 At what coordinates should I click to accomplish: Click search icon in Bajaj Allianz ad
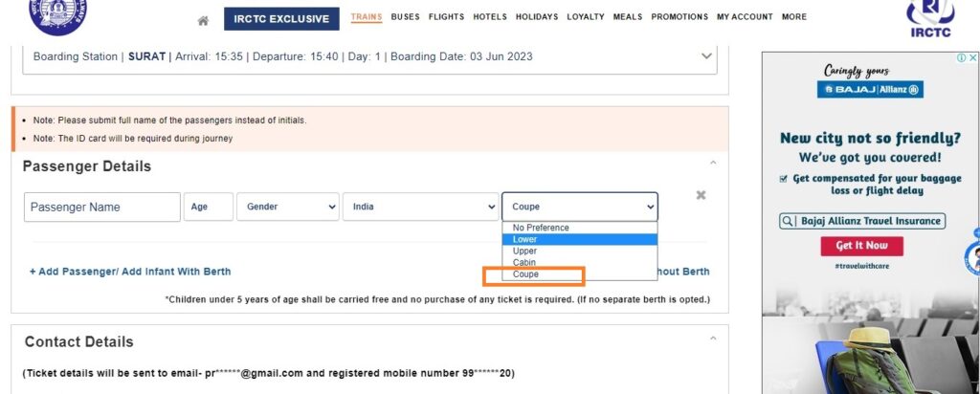point(789,221)
